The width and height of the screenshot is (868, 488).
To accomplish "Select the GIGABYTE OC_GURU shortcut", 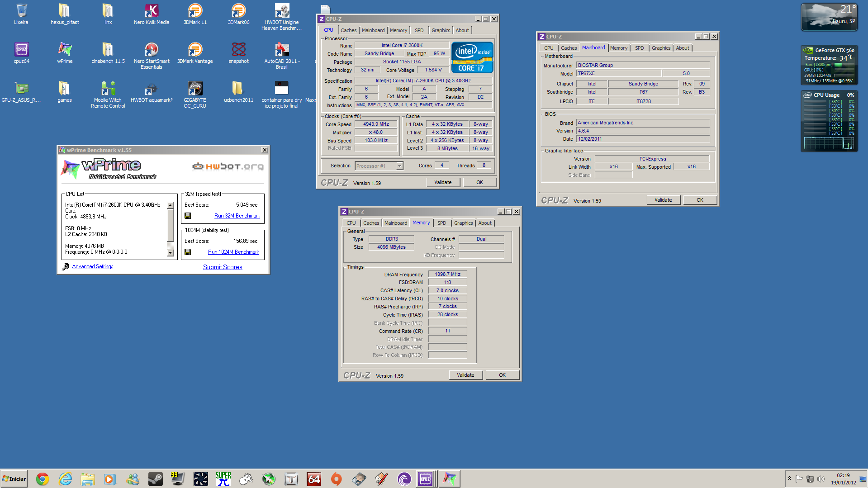I will point(195,95).
